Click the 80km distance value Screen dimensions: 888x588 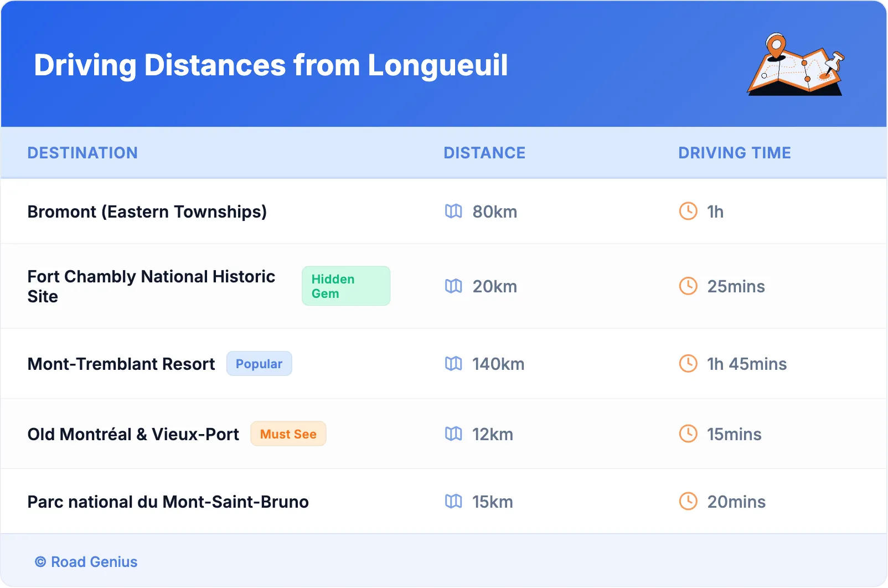click(x=495, y=212)
